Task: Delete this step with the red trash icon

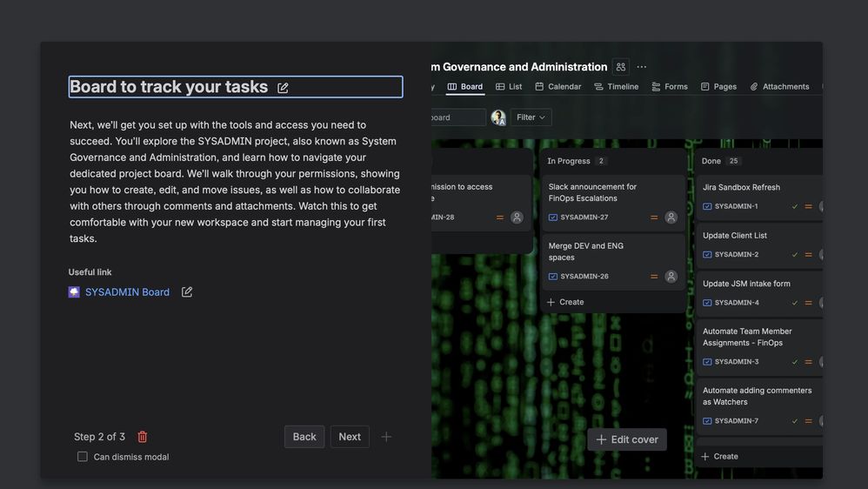Action: point(143,437)
